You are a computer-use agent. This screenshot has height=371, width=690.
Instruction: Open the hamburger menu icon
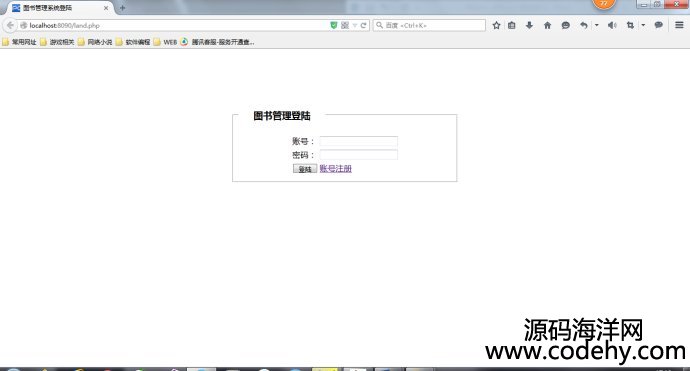point(679,26)
